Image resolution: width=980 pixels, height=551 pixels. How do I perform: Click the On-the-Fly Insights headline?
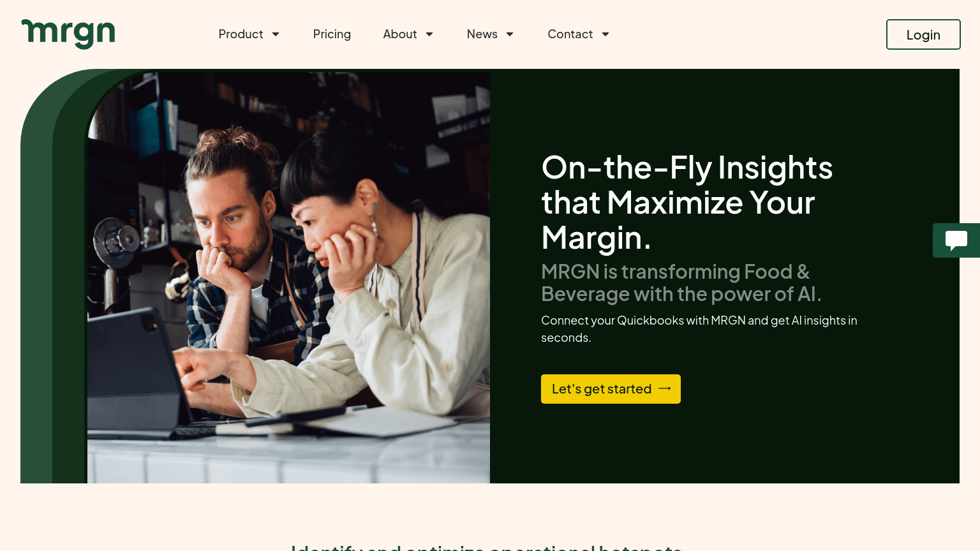(x=687, y=203)
